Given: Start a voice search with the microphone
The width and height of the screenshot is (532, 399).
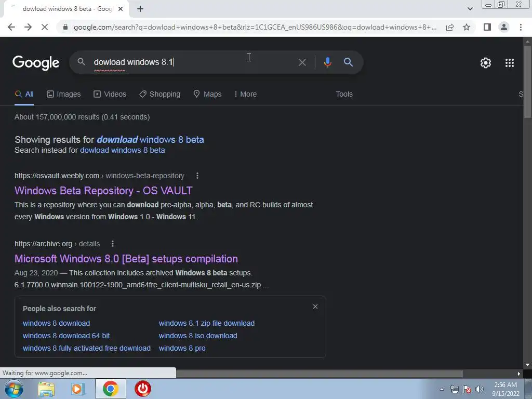Looking at the screenshot, I should coord(327,62).
